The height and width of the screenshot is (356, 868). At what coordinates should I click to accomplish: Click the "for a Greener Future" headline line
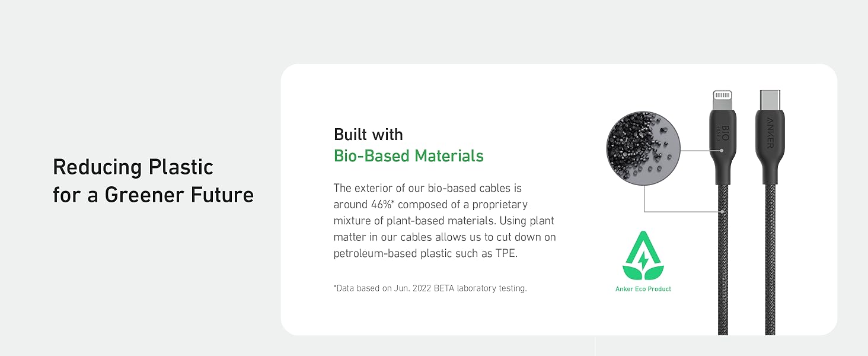coord(153,195)
